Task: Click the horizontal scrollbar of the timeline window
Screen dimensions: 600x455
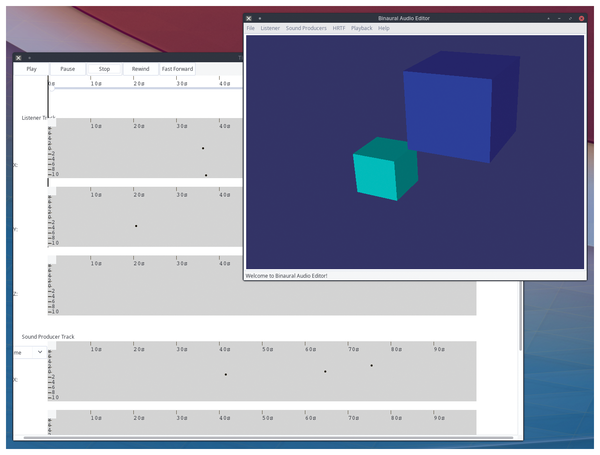Action: tap(268, 437)
